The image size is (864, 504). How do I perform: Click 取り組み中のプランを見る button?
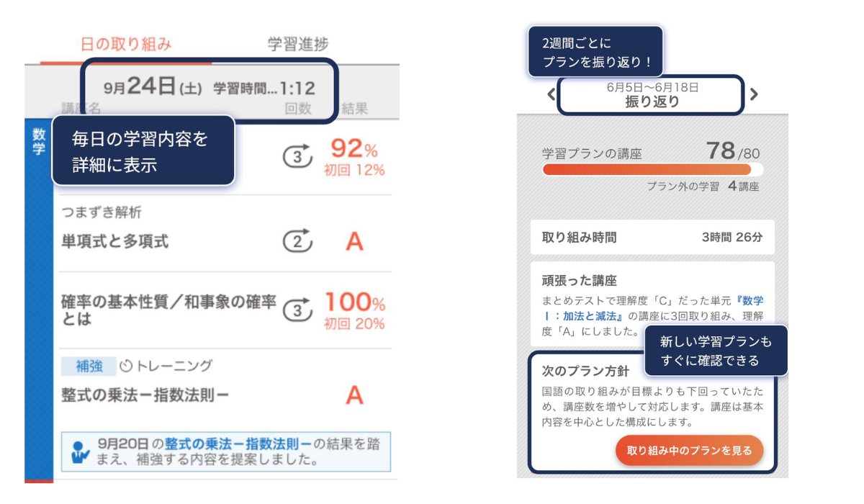click(689, 451)
